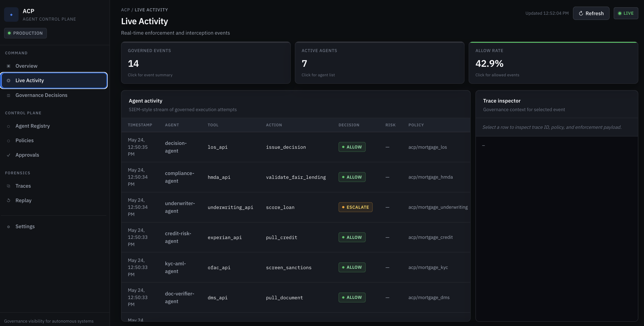Click the green dot in LIVE badge
This screenshot has height=326, width=644.
point(620,13)
